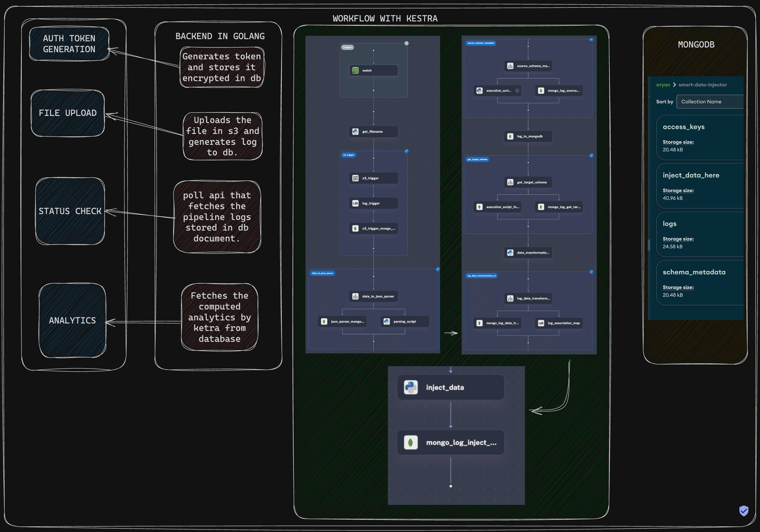The width and height of the screenshot is (760, 532).
Task: Click MongoDB leaf icon on mongo_log_inject node
Action: coord(411,442)
